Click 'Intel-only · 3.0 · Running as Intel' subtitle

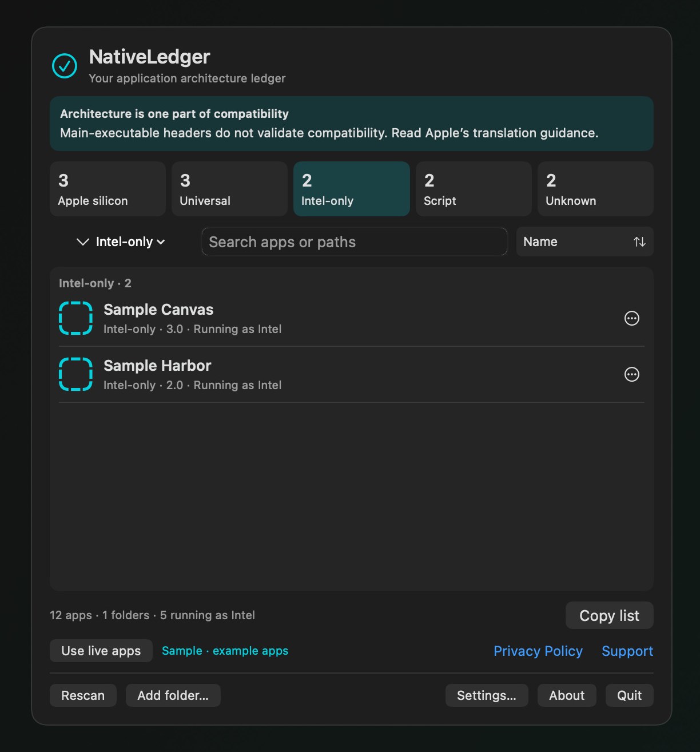[x=192, y=329]
